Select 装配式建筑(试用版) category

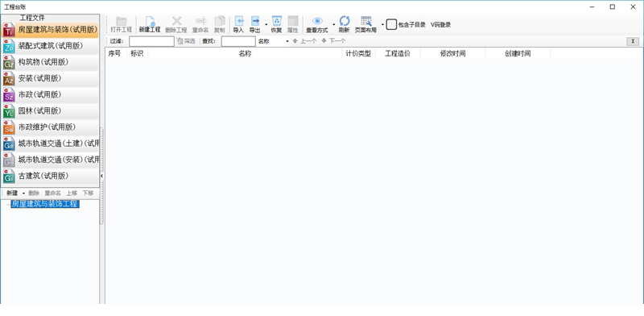[x=50, y=46]
